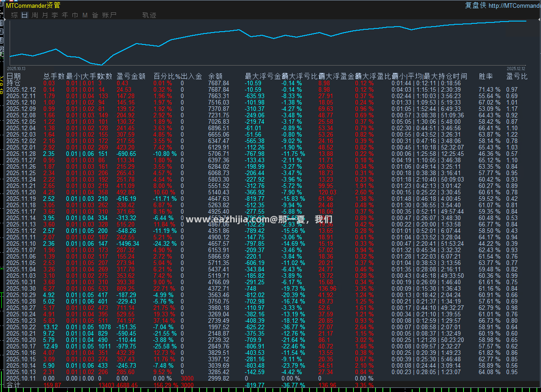This screenshot has width=541, height=392.
Task: Click the 盈亏比 column header
Action: coord(517,76)
